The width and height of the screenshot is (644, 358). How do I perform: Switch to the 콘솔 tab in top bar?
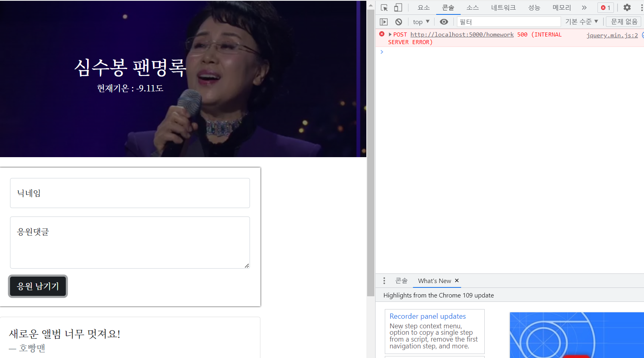click(448, 8)
